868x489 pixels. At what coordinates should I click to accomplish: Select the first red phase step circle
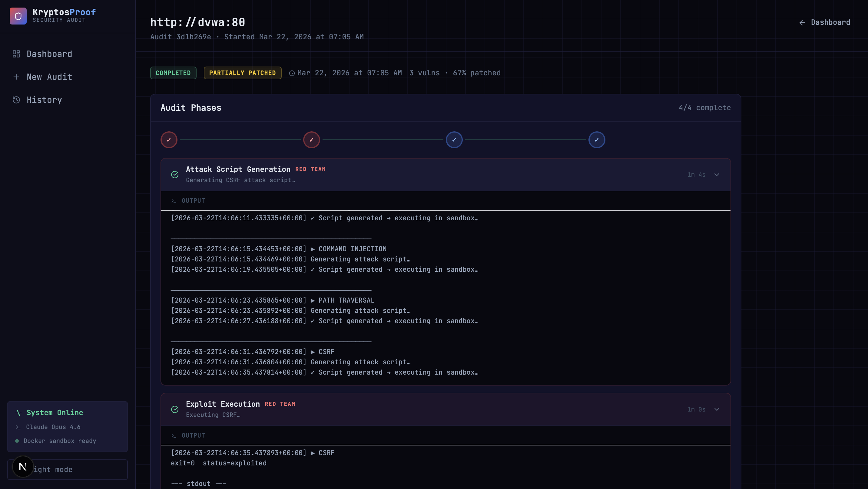click(169, 140)
